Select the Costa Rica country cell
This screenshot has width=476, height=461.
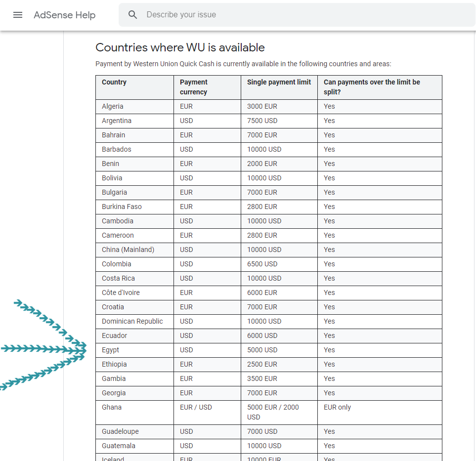pyautogui.click(x=134, y=278)
